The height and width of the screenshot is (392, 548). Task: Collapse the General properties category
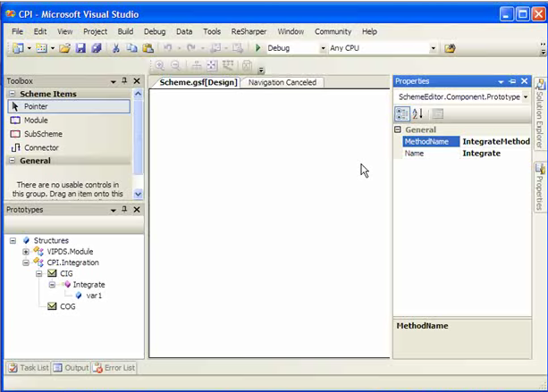click(x=398, y=129)
